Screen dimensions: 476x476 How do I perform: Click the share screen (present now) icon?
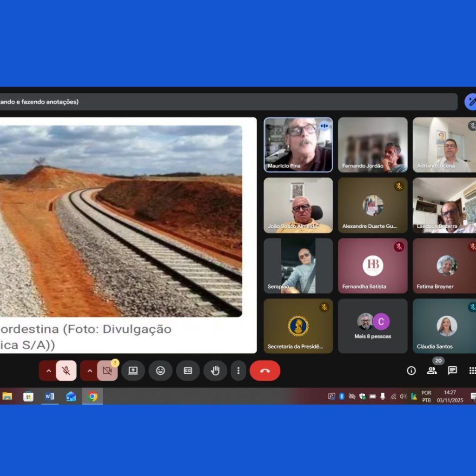pos(133,370)
